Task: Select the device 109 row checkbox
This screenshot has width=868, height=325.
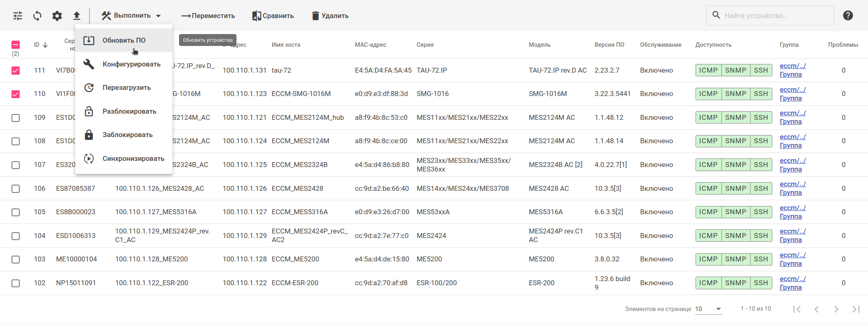Action: click(x=16, y=118)
